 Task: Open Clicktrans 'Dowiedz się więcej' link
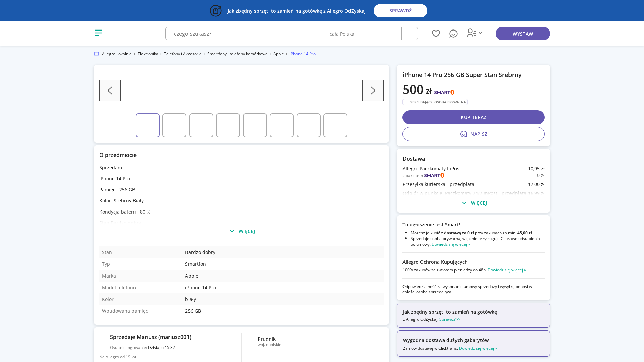tap(478, 348)
